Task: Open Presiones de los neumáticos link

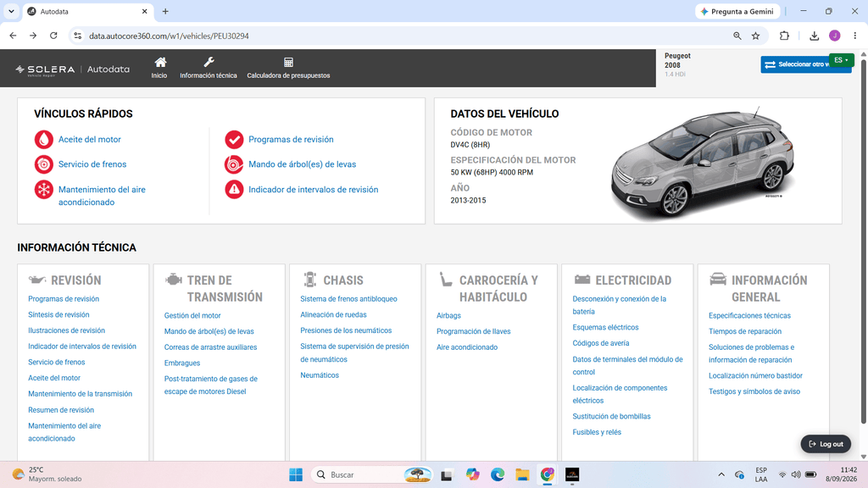Action: (346, 330)
